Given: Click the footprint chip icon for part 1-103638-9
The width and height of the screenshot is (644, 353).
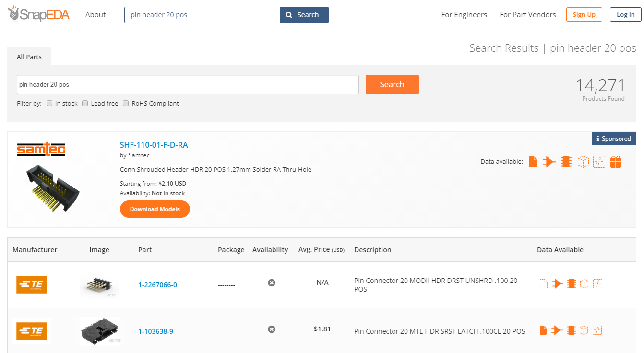Looking at the screenshot, I should pyautogui.click(x=571, y=330).
